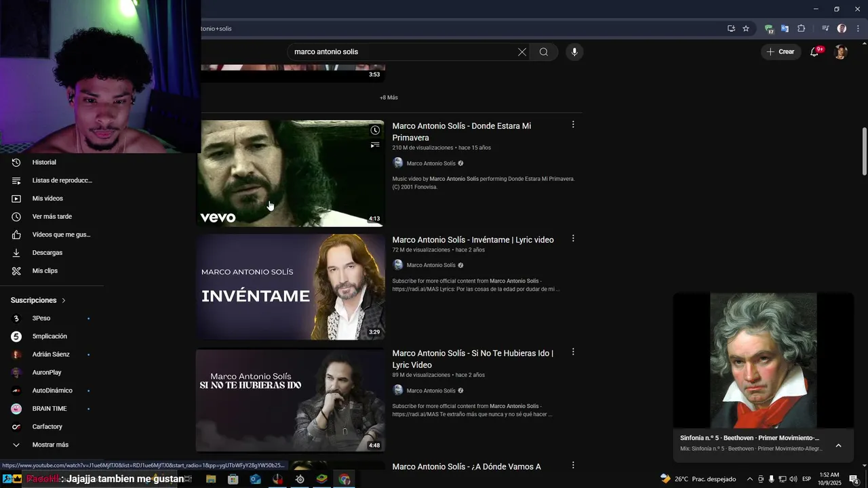This screenshot has width=868, height=488.
Task: Open Microsoft Store from taskbar
Action: pos(233,479)
